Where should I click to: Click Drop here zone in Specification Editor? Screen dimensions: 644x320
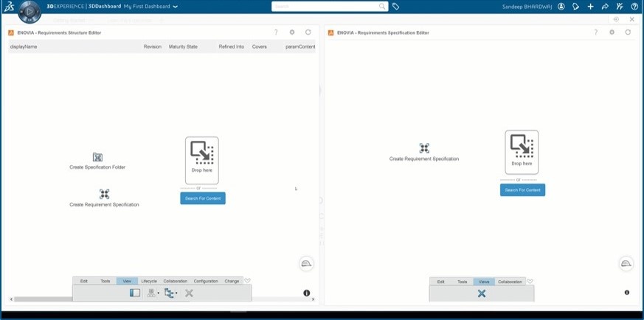coord(522,152)
